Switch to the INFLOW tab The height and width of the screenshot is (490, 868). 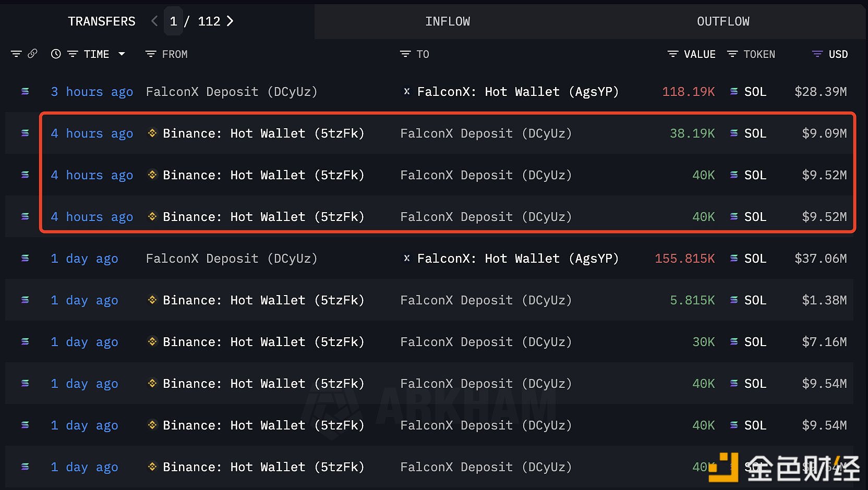click(x=448, y=21)
